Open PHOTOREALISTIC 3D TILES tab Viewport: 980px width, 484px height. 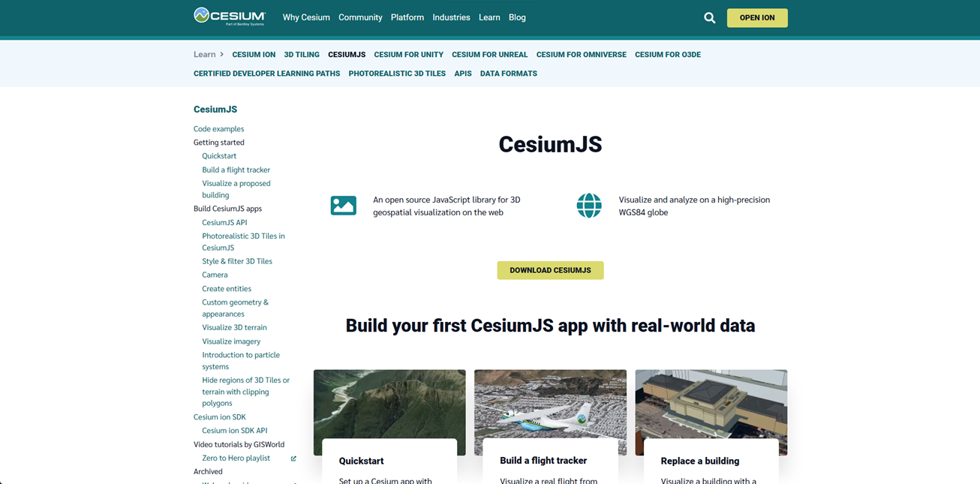click(397, 74)
